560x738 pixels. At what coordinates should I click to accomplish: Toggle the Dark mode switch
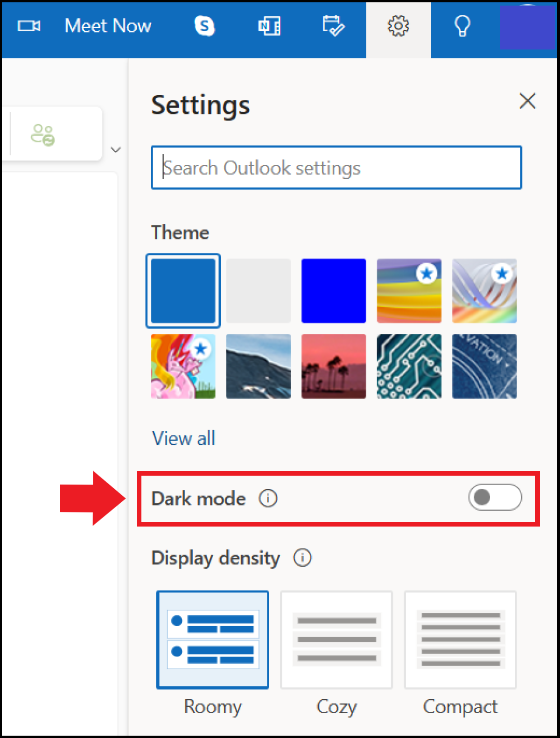tap(495, 498)
